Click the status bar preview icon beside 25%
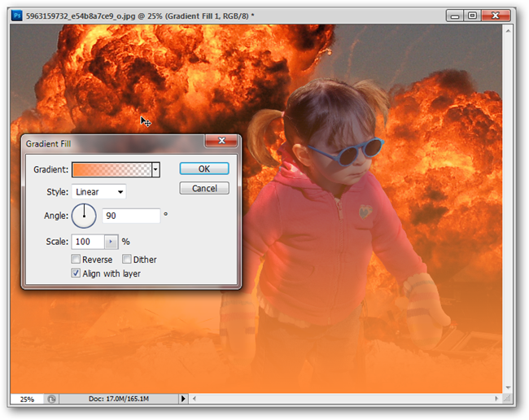This screenshot has height=420, width=529. (x=51, y=399)
